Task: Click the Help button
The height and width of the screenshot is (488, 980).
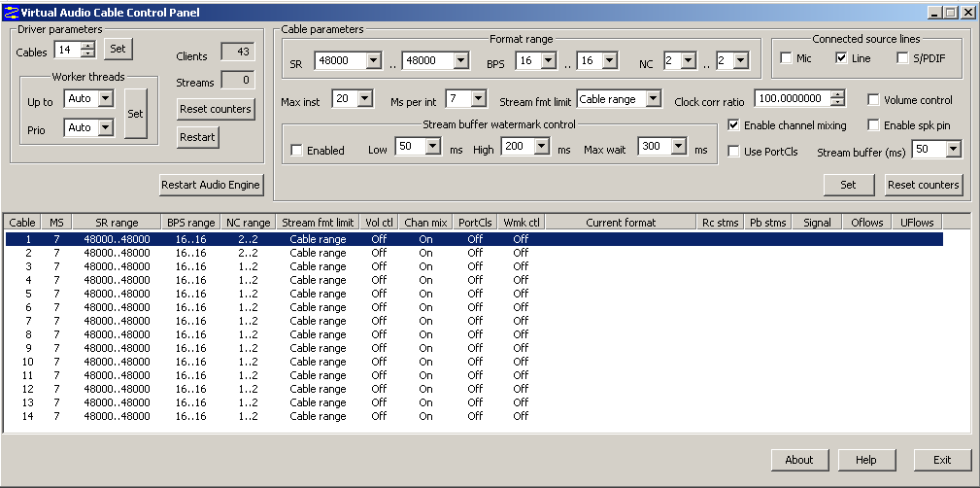Action: pyautogui.click(x=866, y=460)
